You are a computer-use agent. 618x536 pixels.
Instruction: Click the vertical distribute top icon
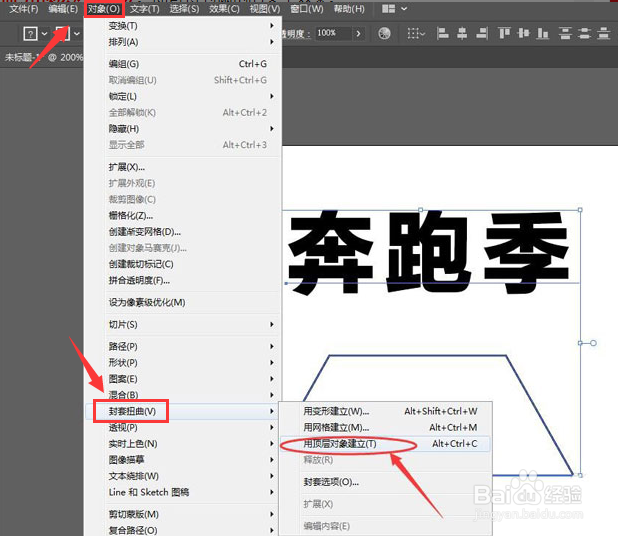pyautogui.click(x=565, y=34)
